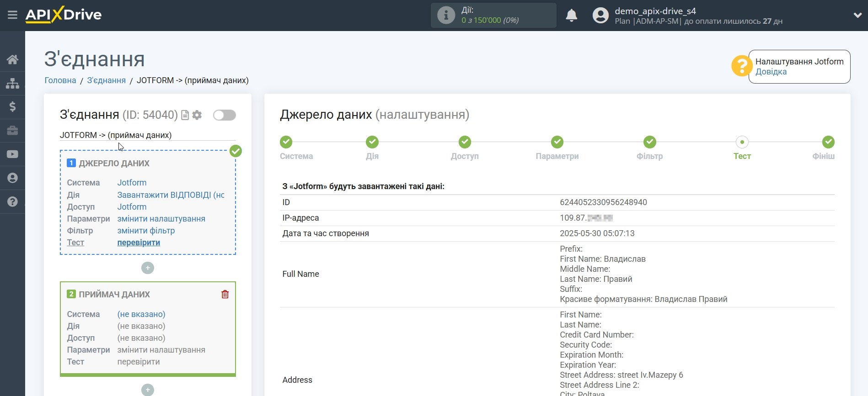Copy the connection with the document icon

click(185, 115)
